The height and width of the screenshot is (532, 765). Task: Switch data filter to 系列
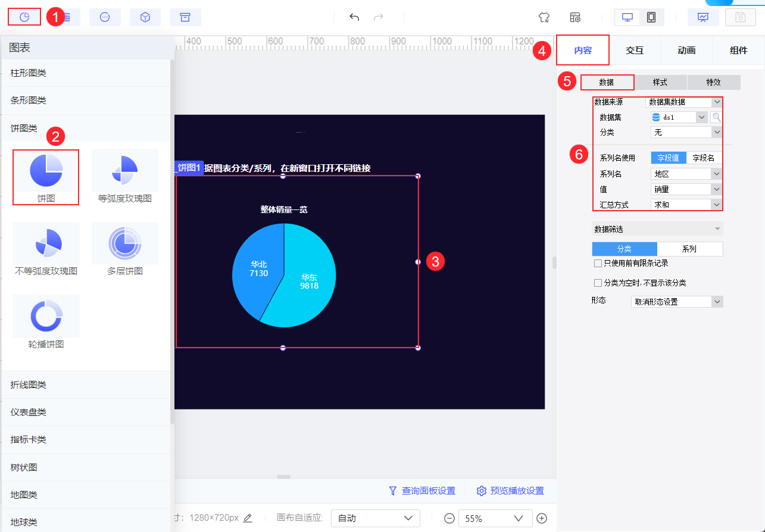click(690, 249)
